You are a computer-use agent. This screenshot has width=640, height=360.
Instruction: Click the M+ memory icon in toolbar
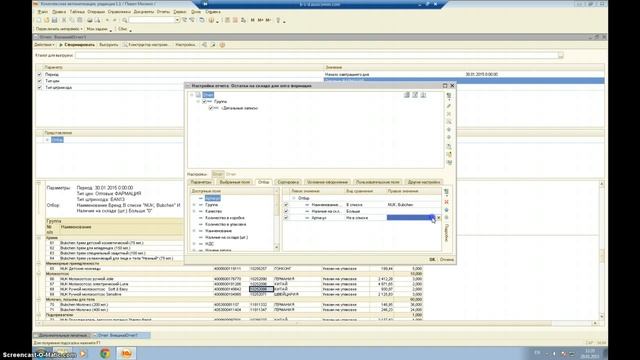260,20
